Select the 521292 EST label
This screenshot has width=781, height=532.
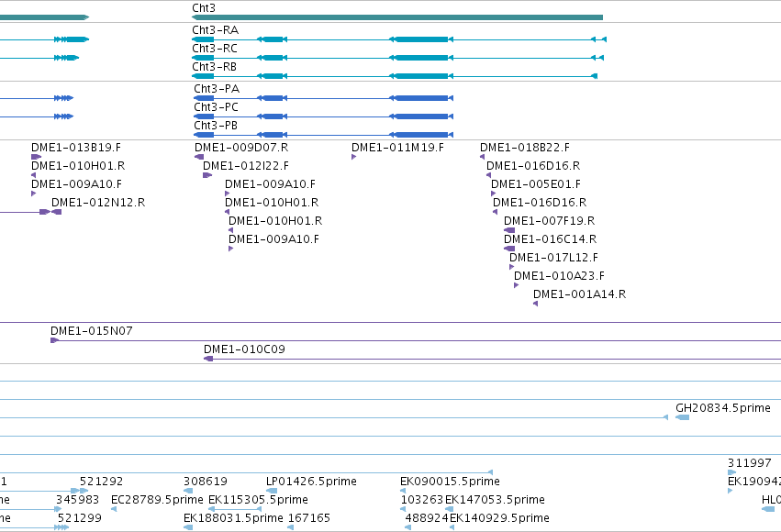point(102,482)
